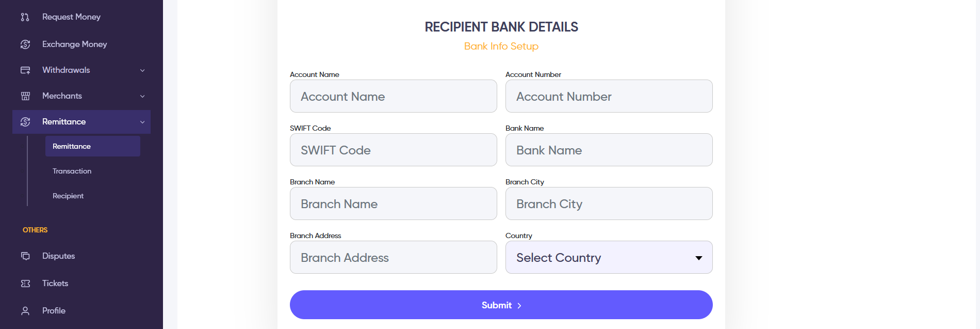Expand the Withdrawals menu chevron
The height and width of the screenshot is (329, 980).
tap(142, 70)
